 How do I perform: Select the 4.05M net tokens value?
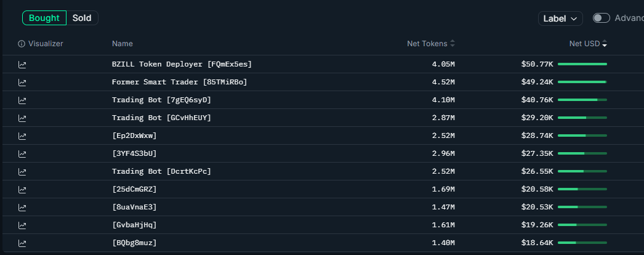pyautogui.click(x=443, y=64)
